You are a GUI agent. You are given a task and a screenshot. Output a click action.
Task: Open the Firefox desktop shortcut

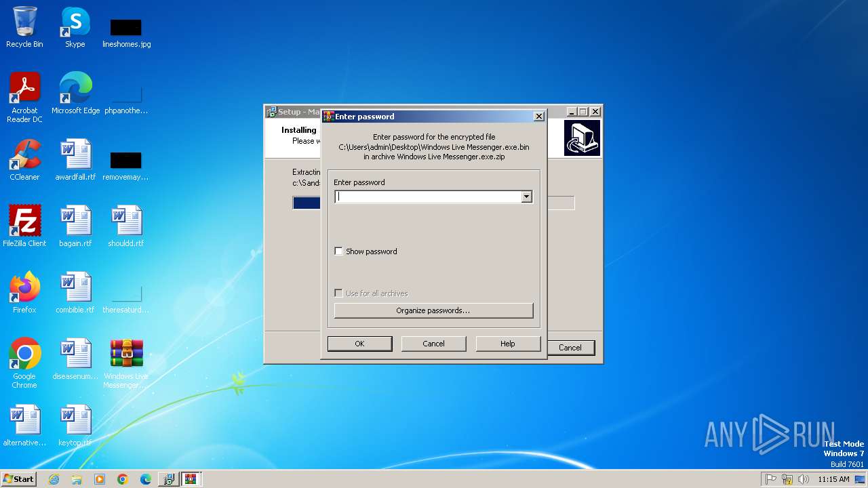click(x=24, y=293)
